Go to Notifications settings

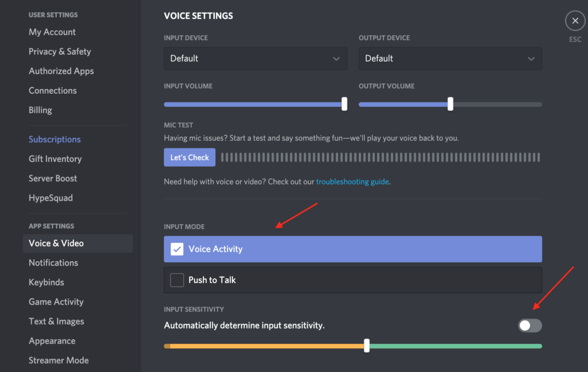pos(53,263)
